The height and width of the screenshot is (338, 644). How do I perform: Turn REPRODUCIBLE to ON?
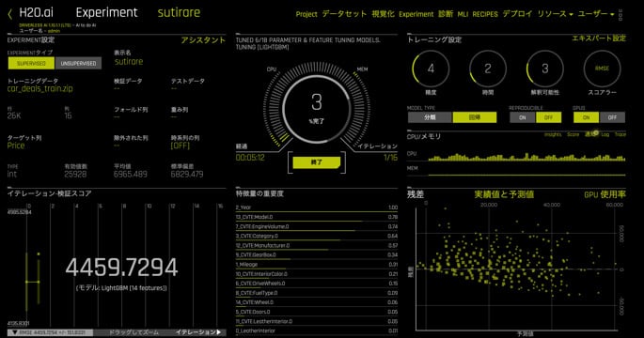523,117
